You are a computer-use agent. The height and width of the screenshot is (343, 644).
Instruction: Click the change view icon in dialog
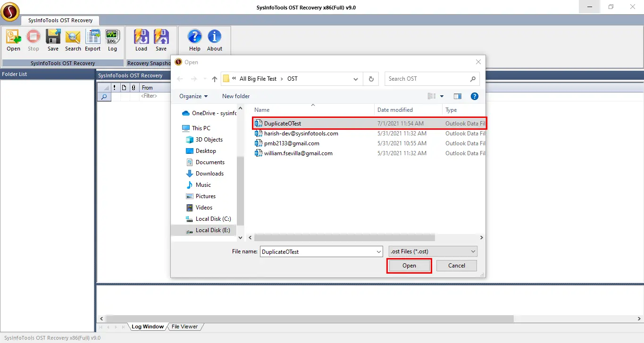click(x=432, y=96)
